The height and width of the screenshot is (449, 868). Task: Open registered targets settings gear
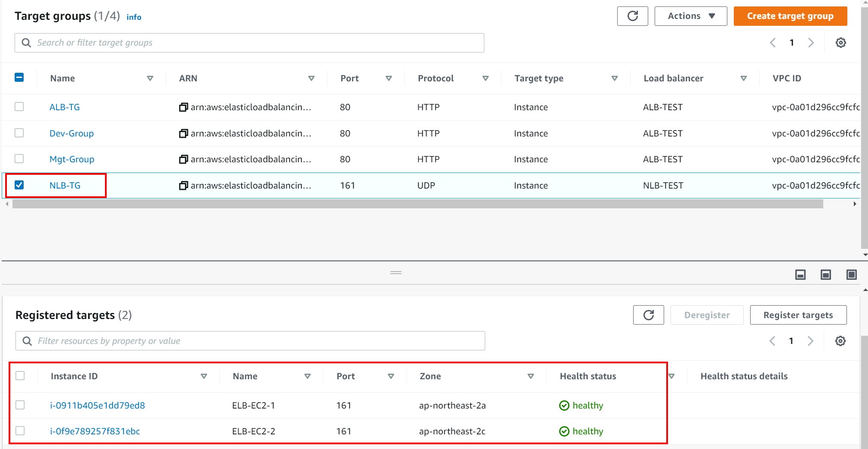pos(840,341)
